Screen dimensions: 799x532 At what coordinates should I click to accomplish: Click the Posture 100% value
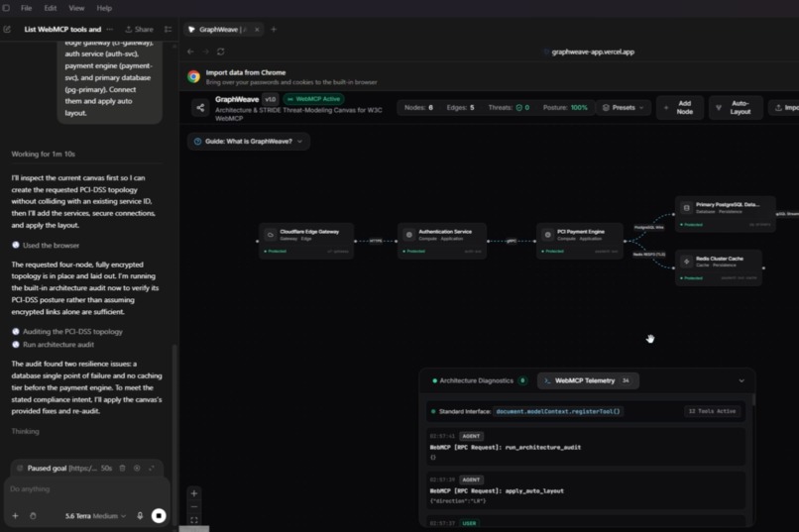click(x=579, y=107)
